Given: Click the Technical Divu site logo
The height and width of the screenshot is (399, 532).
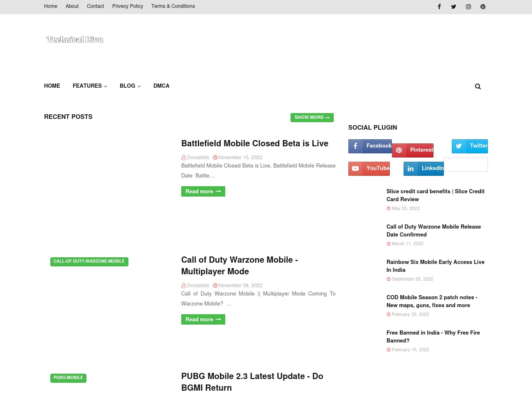Looking at the screenshot, I should pyautogui.click(x=75, y=39).
